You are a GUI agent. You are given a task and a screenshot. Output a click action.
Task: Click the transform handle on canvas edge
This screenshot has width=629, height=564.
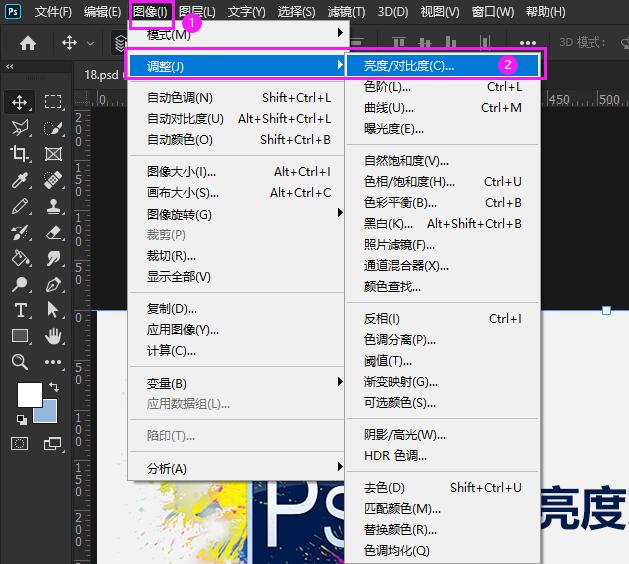coord(606,310)
